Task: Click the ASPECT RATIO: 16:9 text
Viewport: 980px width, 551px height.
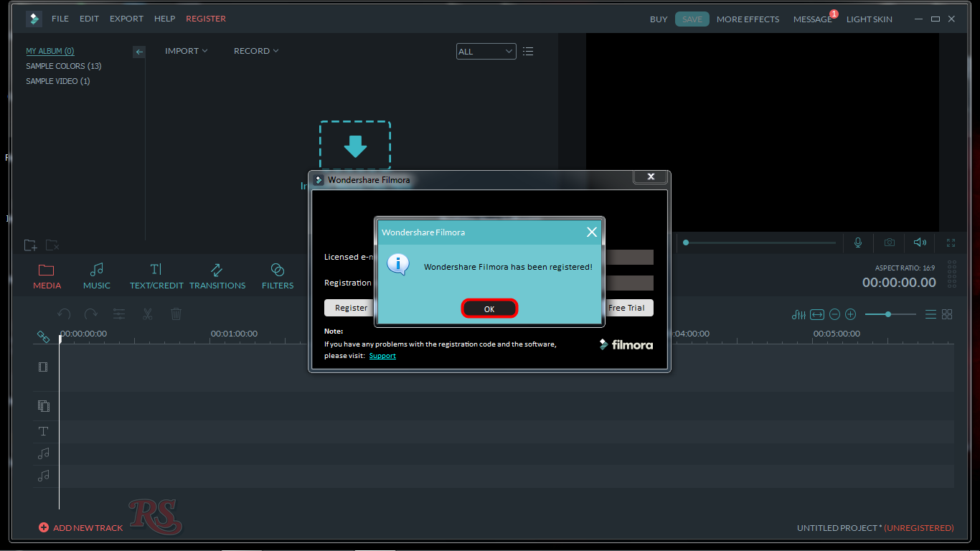Action: pyautogui.click(x=905, y=268)
